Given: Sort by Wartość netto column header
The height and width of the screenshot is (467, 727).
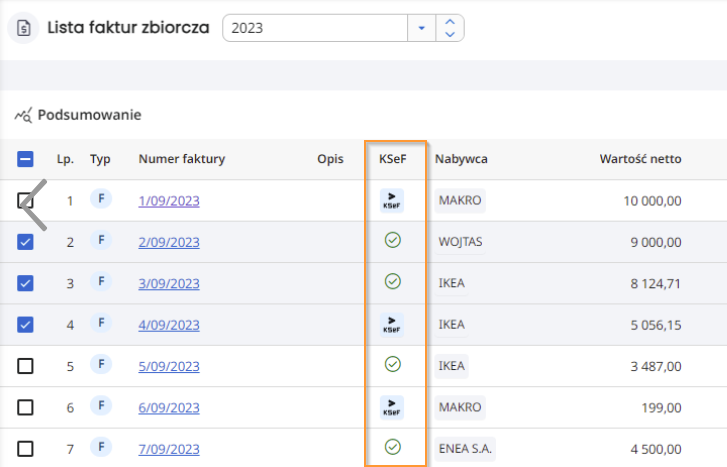Looking at the screenshot, I should 640,159.
